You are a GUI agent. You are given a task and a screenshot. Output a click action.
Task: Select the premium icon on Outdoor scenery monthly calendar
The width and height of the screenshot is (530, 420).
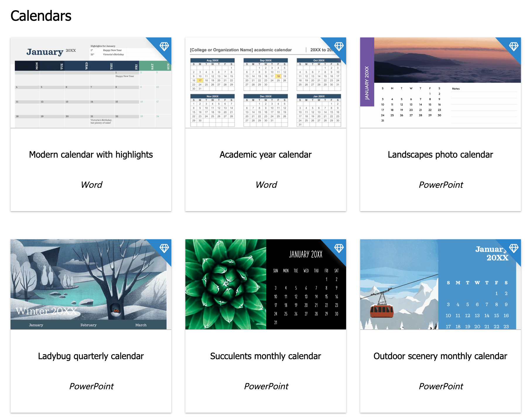[514, 248]
